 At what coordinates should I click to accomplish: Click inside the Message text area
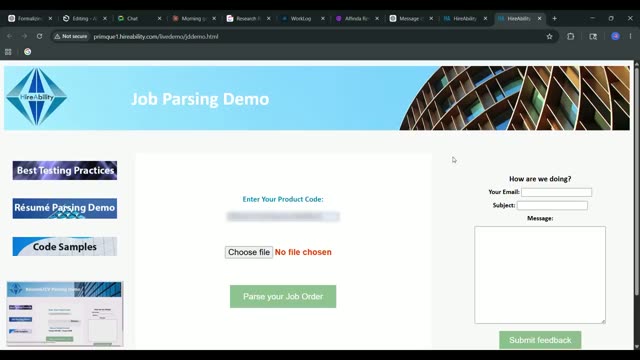[x=540, y=275]
